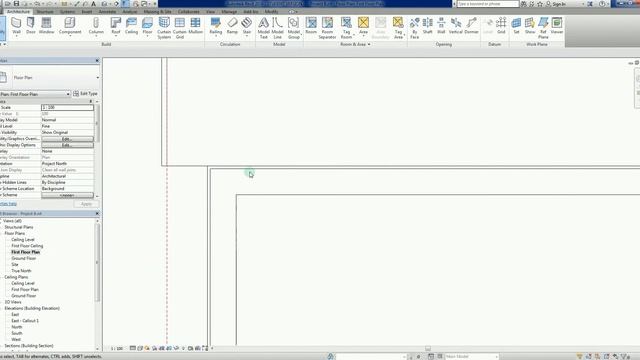The image size is (640, 360).
Task: Select the Wall tool in the ribbon
Action: pos(16,26)
